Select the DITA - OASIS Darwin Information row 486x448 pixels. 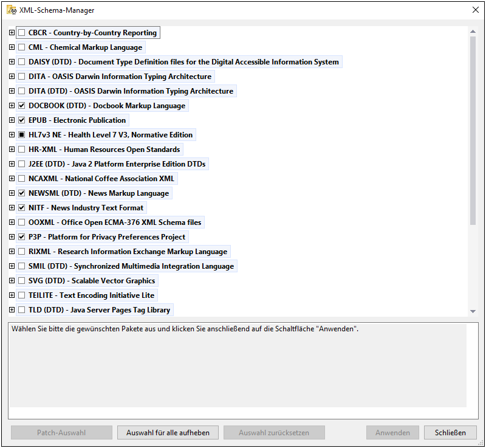[120, 77]
